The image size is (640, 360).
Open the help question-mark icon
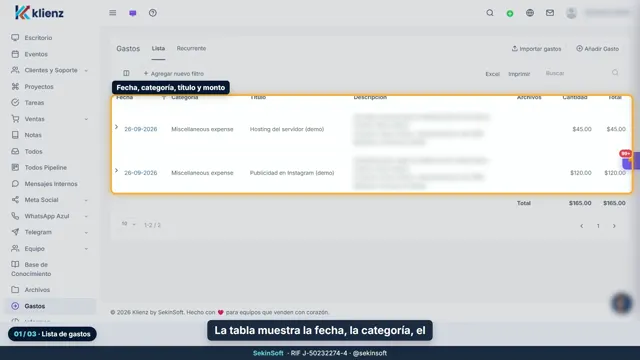click(153, 13)
